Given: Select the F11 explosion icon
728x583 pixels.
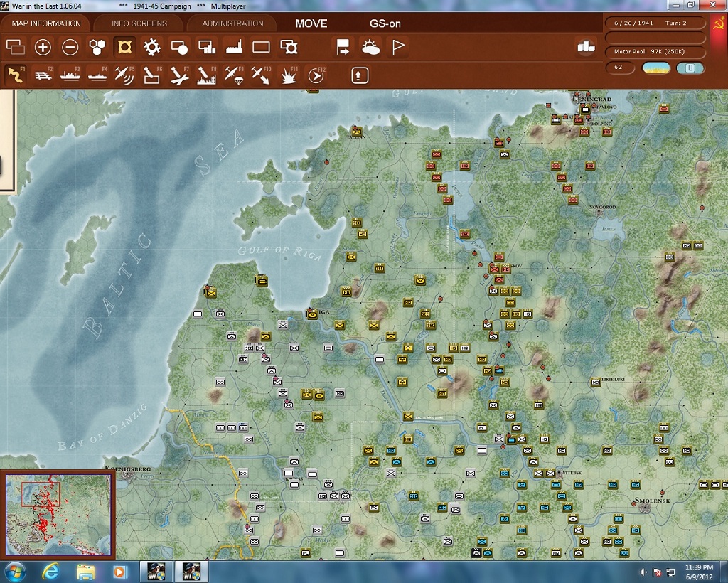Looking at the screenshot, I should click(x=289, y=75).
